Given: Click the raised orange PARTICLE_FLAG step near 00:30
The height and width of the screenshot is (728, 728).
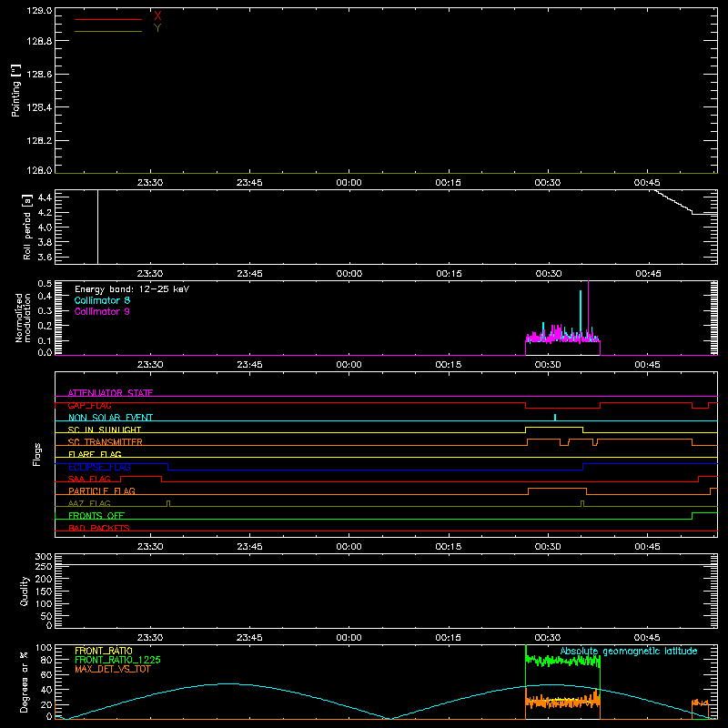Looking at the screenshot, I should tap(557, 489).
